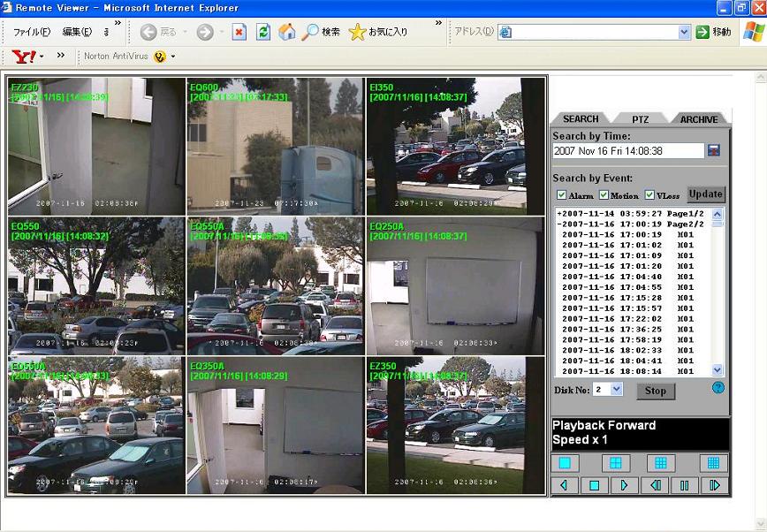The width and height of the screenshot is (767, 532).
Task: Click the Norton AntiVirus status icon
Action: coord(159,57)
